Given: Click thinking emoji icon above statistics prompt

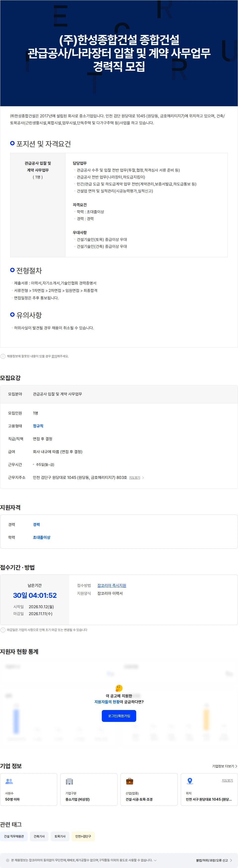Looking at the screenshot, I should 119,688.
